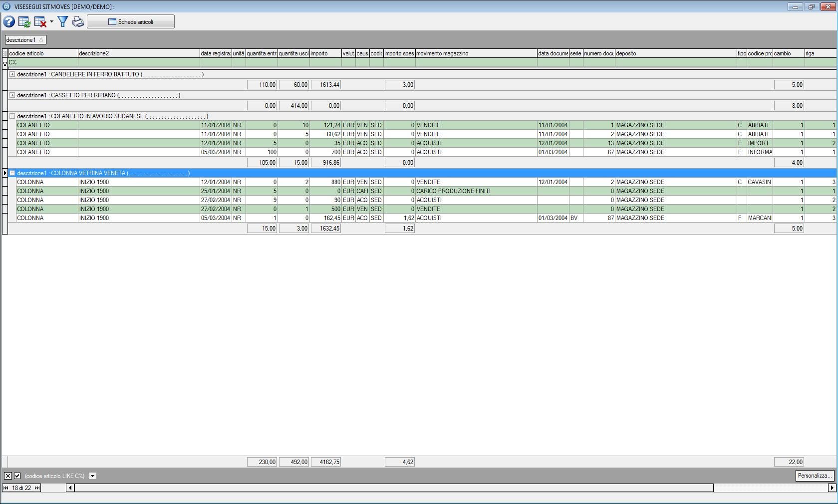Open the help icon on the toolbar
This screenshot has width=838, height=504.
click(8, 21)
